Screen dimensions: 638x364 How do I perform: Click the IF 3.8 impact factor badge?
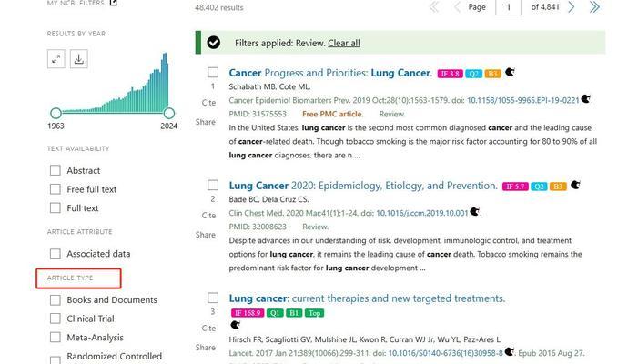[x=450, y=74]
